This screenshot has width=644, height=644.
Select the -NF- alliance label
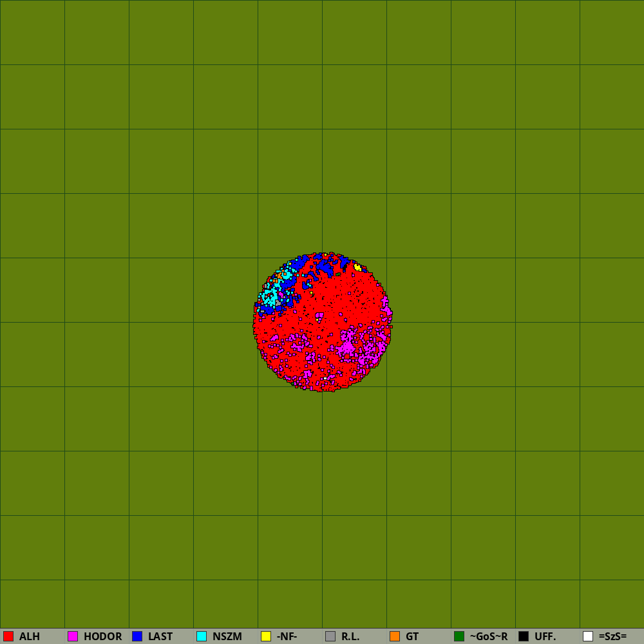tap(287, 636)
